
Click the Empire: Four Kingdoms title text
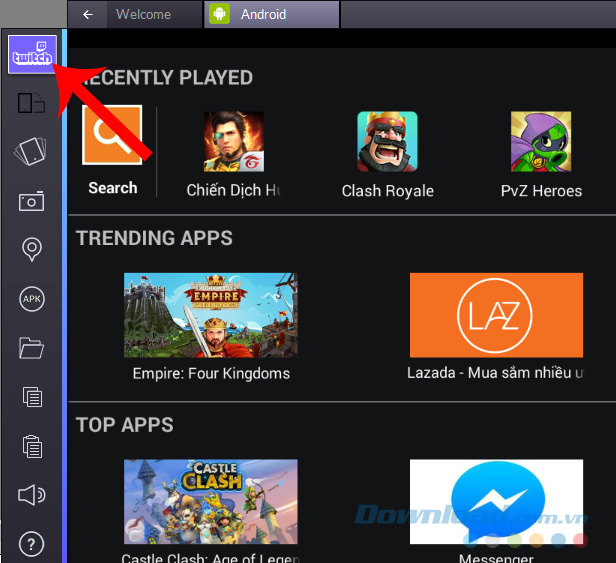(x=211, y=374)
